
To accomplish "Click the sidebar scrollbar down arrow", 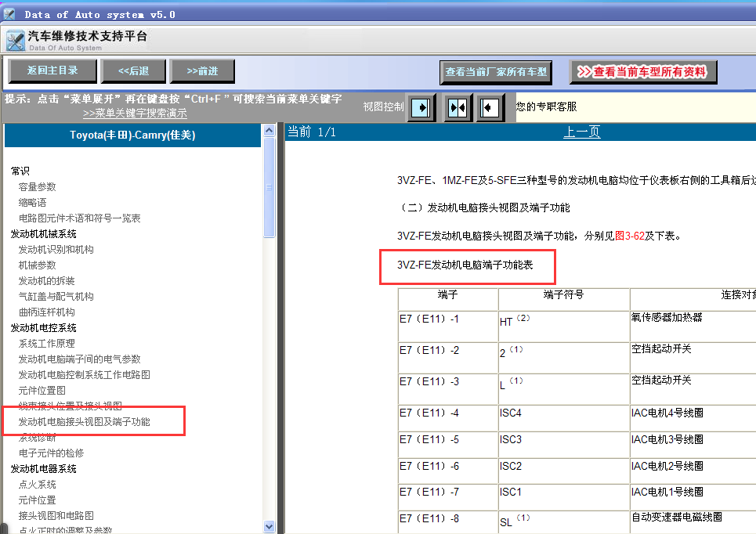I will pyautogui.click(x=269, y=527).
